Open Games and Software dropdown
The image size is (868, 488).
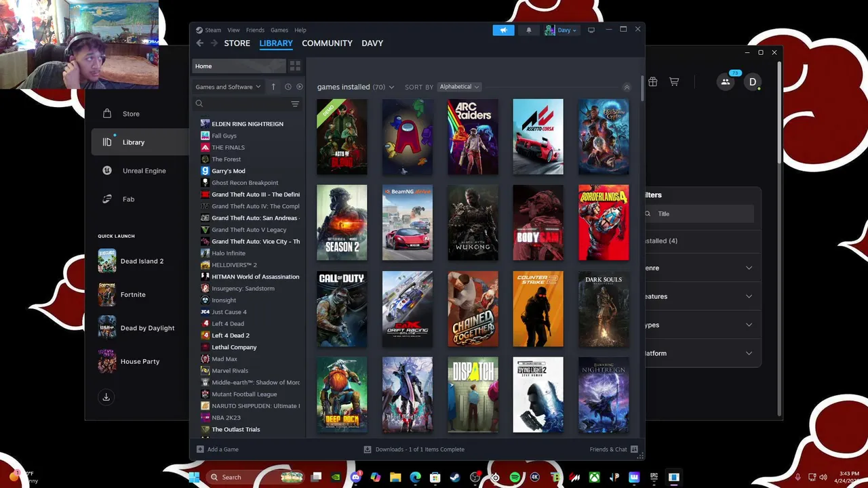pos(229,87)
